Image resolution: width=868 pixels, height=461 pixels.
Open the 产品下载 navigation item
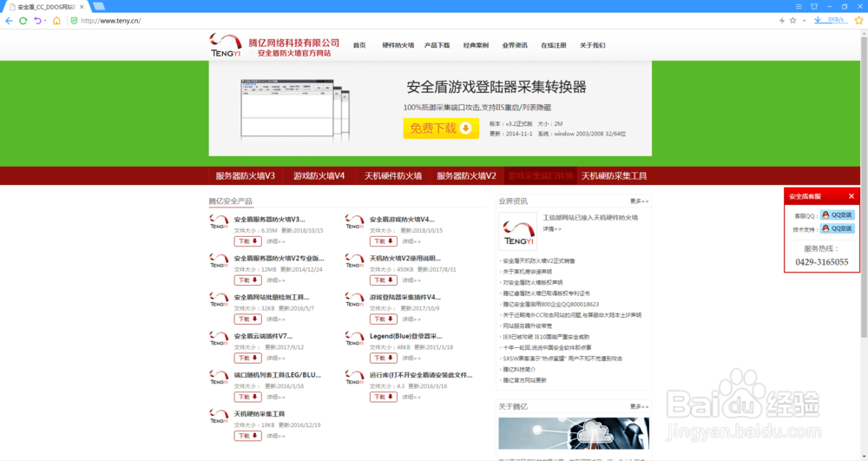click(437, 45)
